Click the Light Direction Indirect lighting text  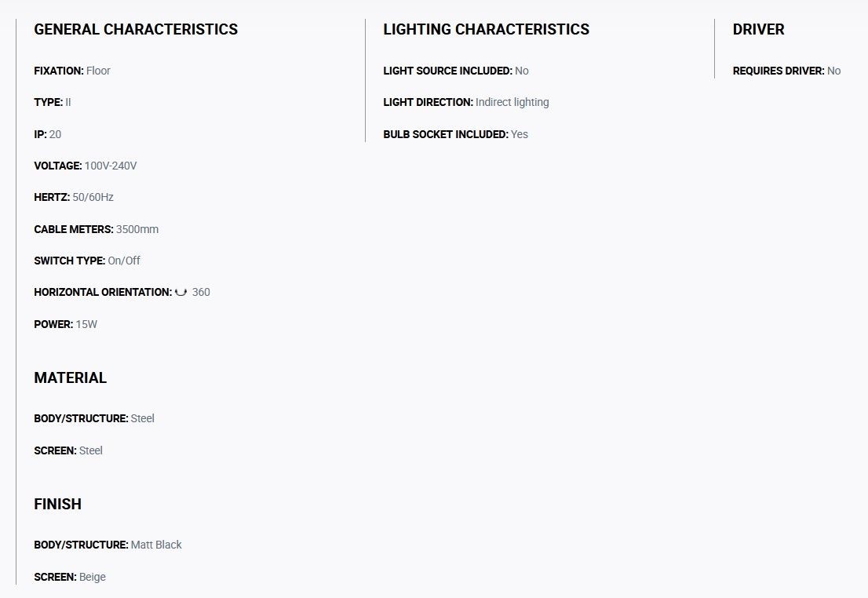click(x=512, y=103)
